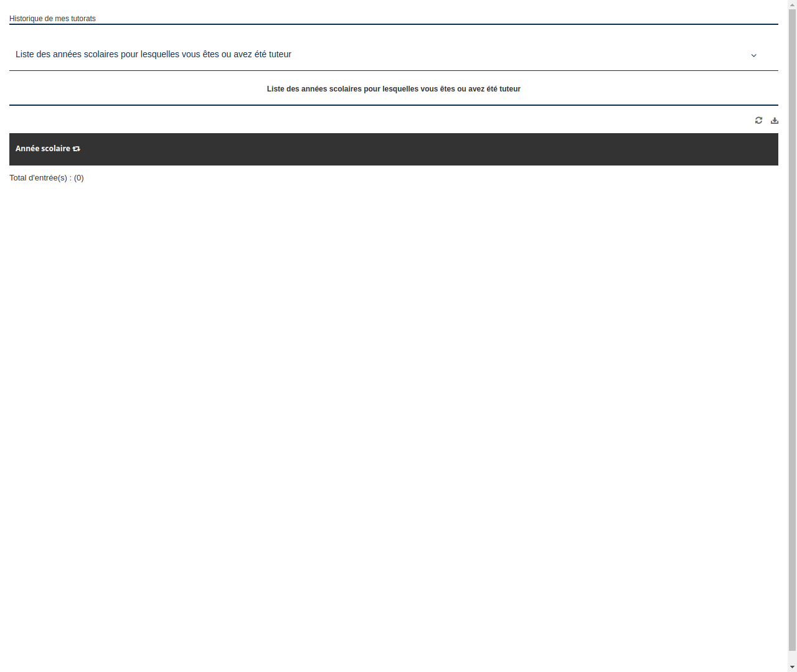797x672 pixels.
Task: Click the scrollbar down arrow at bottom right
Action: click(792, 668)
